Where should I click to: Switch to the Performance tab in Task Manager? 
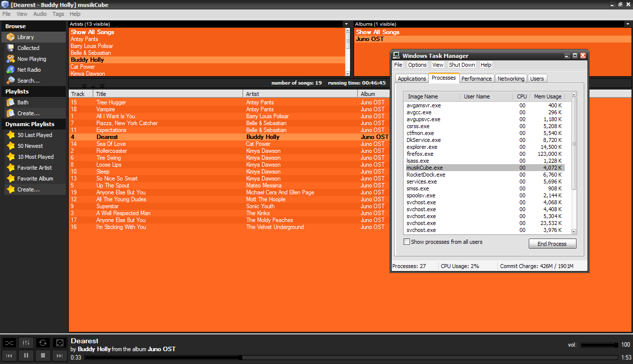476,78
